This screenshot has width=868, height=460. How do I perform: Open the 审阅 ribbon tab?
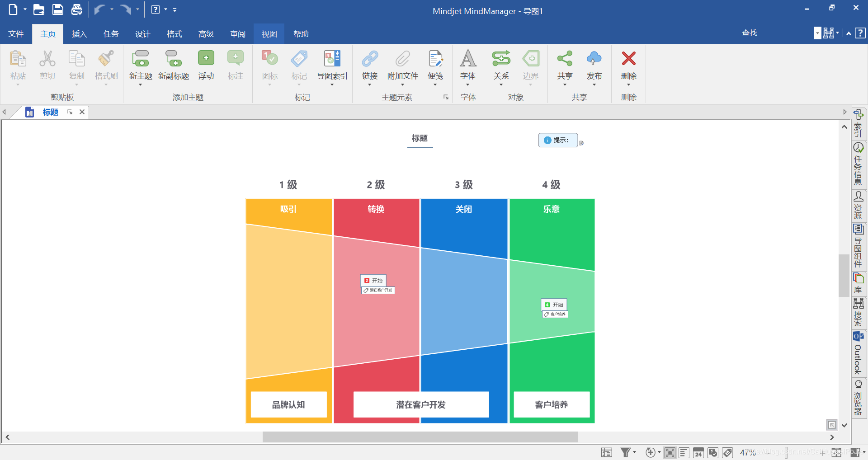tap(237, 34)
